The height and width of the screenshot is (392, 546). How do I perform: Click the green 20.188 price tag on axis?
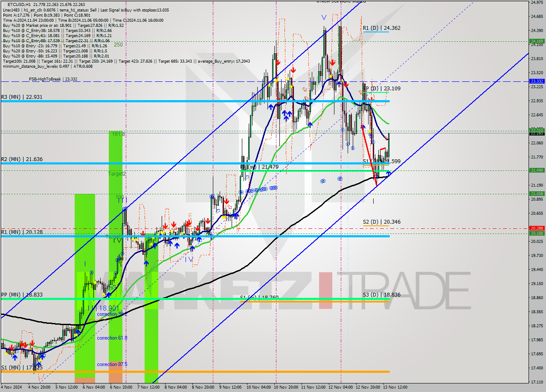point(537,233)
